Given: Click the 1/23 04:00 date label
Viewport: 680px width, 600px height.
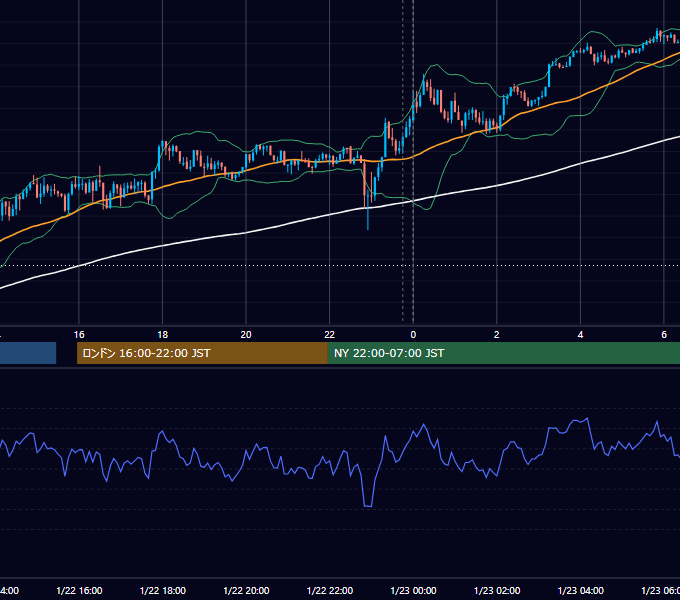Looking at the screenshot, I should click(x=580, y=590).
